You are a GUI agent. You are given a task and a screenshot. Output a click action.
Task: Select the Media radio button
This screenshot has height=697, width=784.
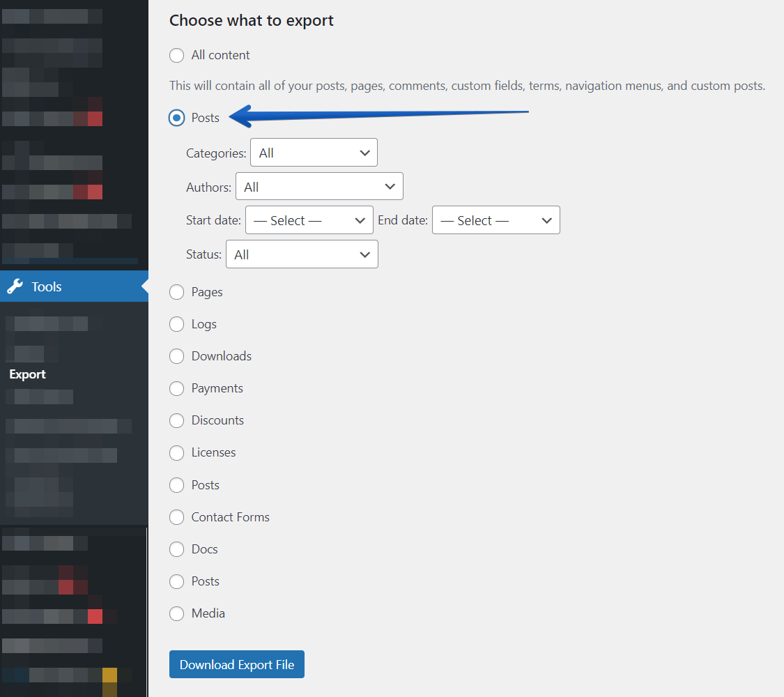pyautogui.click(x=176, y=613)
